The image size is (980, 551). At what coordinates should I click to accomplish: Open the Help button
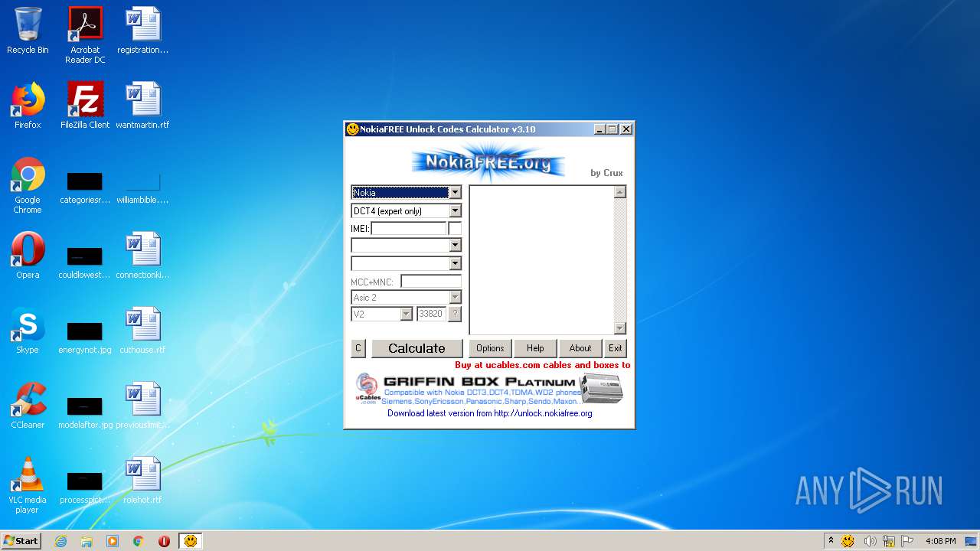click(x=535, y=348)
